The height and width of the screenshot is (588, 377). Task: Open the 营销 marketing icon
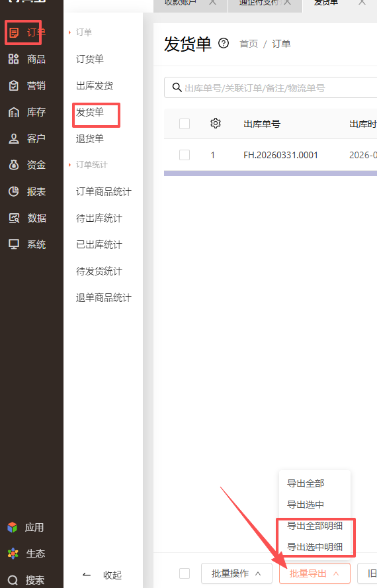tap(13, 85)
